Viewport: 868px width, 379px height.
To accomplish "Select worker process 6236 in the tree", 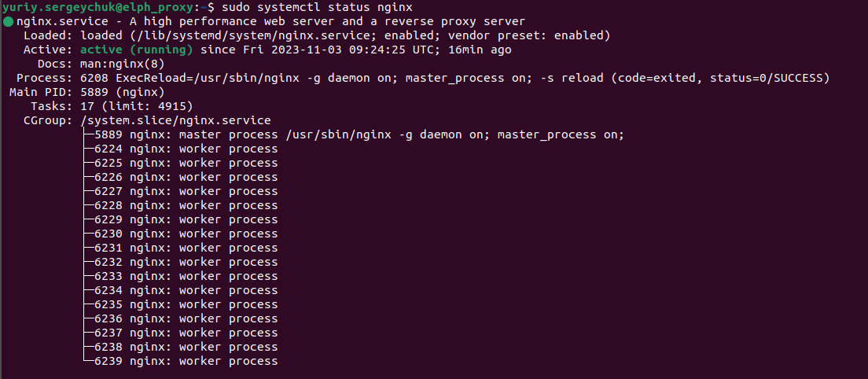I will [186, 318].
